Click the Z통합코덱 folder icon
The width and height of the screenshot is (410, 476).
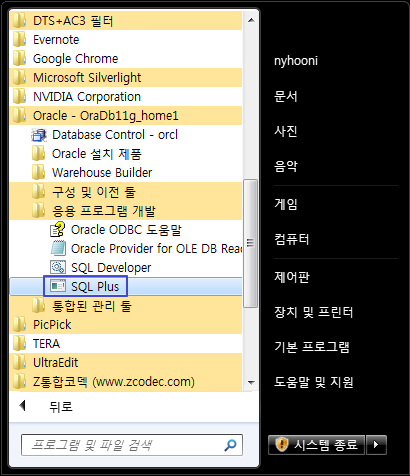click(x=19, y=381)
